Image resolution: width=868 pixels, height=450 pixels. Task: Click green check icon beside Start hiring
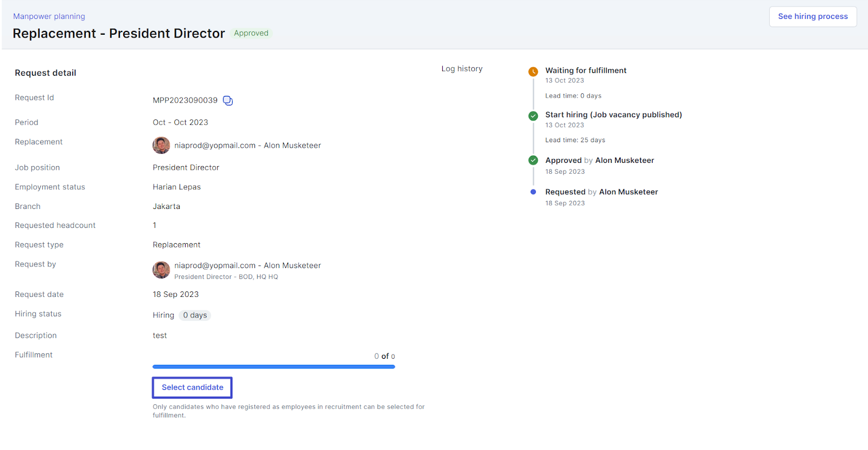tap(533, 116)
